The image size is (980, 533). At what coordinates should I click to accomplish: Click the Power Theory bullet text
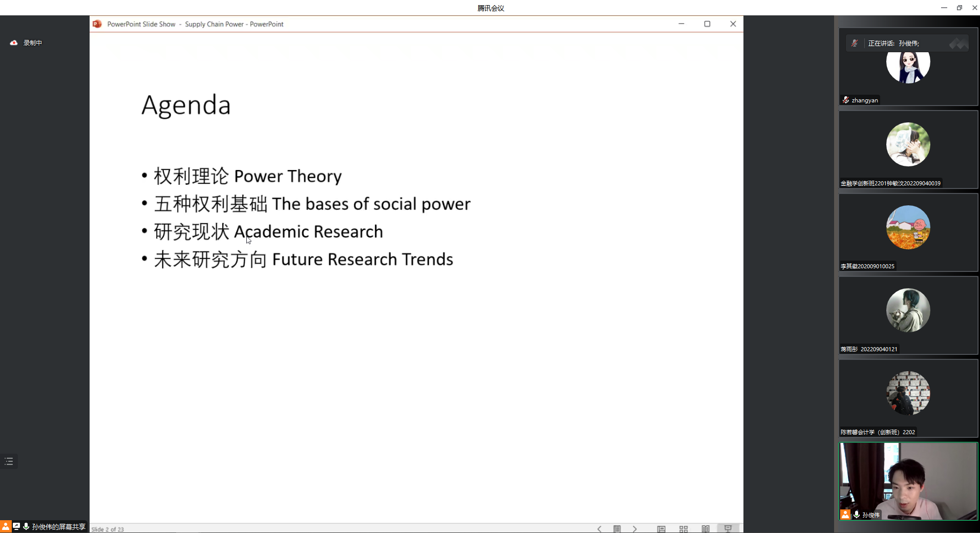(x=248, y=176)
